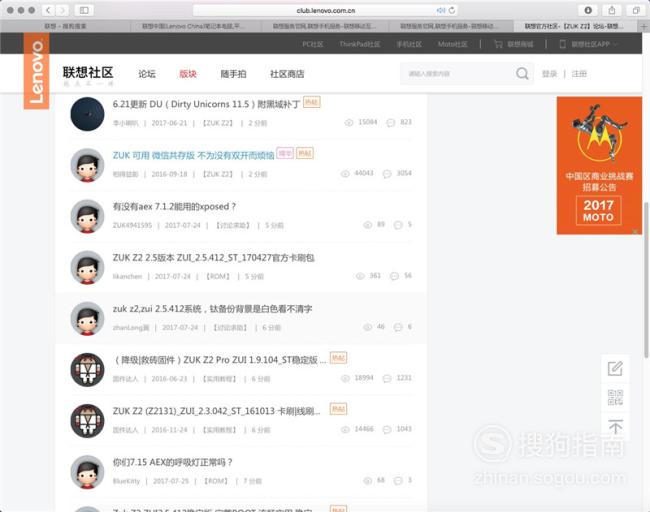Show all tabs overview icon

[x=636, y=10]
